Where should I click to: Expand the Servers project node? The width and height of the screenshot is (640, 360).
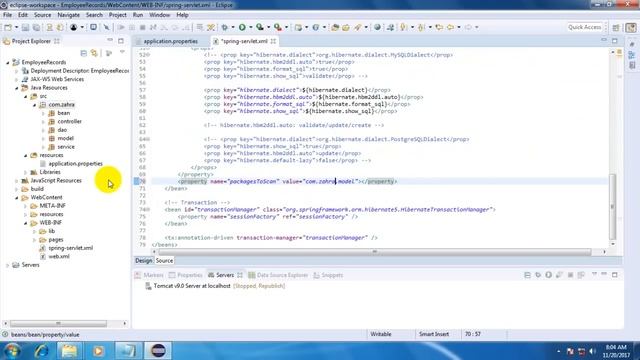point(7,265)
